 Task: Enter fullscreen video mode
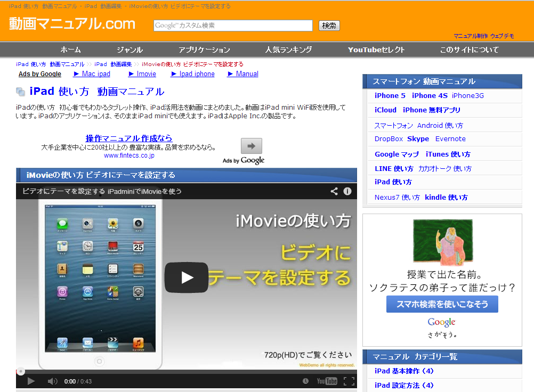pos(349,381)
